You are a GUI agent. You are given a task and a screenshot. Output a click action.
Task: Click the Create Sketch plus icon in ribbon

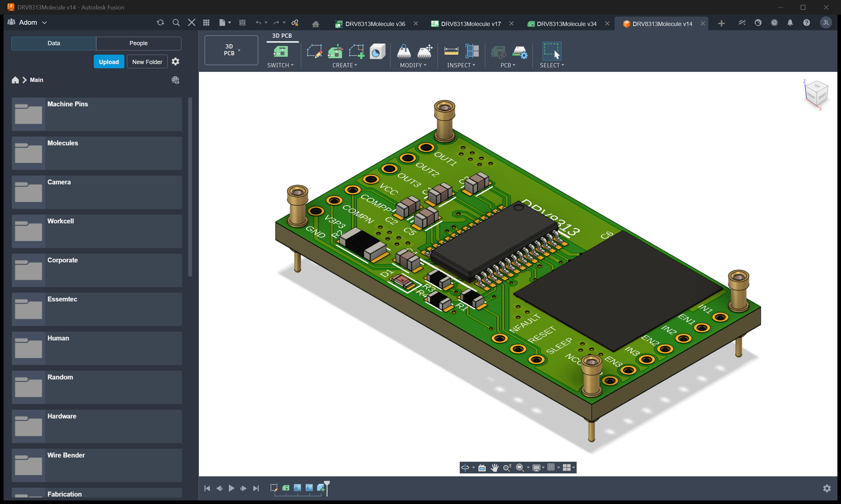point(356,51)
